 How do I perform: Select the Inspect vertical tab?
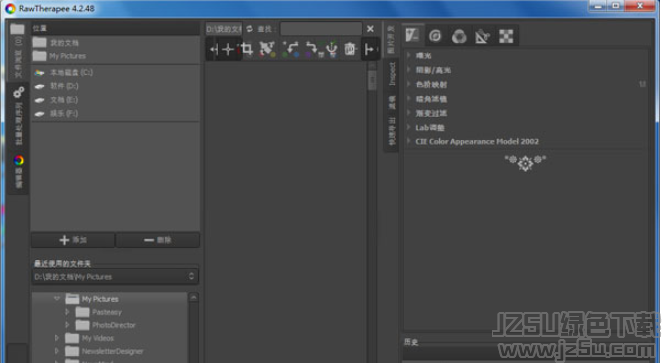tap(392, 73)
